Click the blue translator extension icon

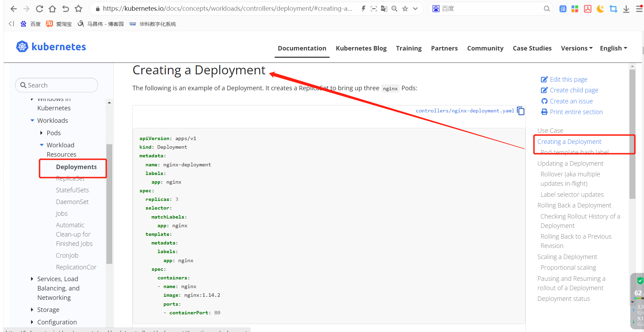(563, 9)
